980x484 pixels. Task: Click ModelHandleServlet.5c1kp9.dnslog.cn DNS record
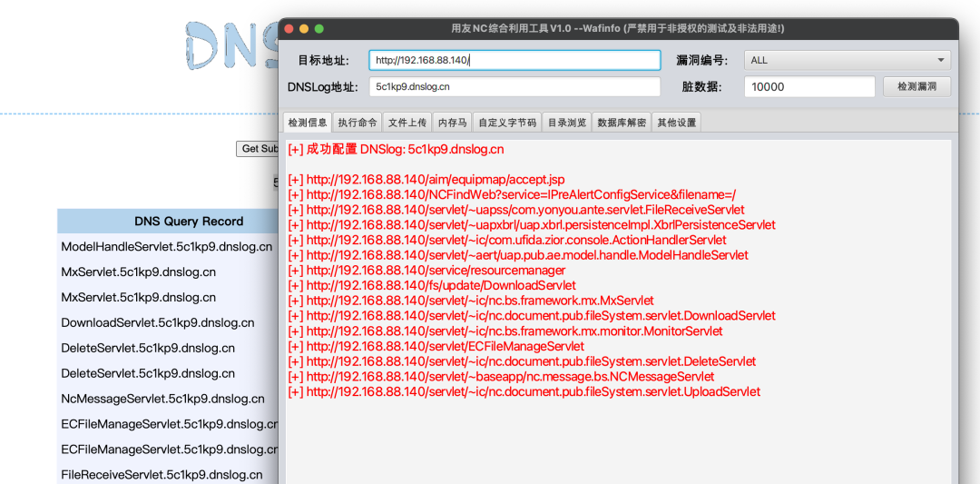[167, 246]
